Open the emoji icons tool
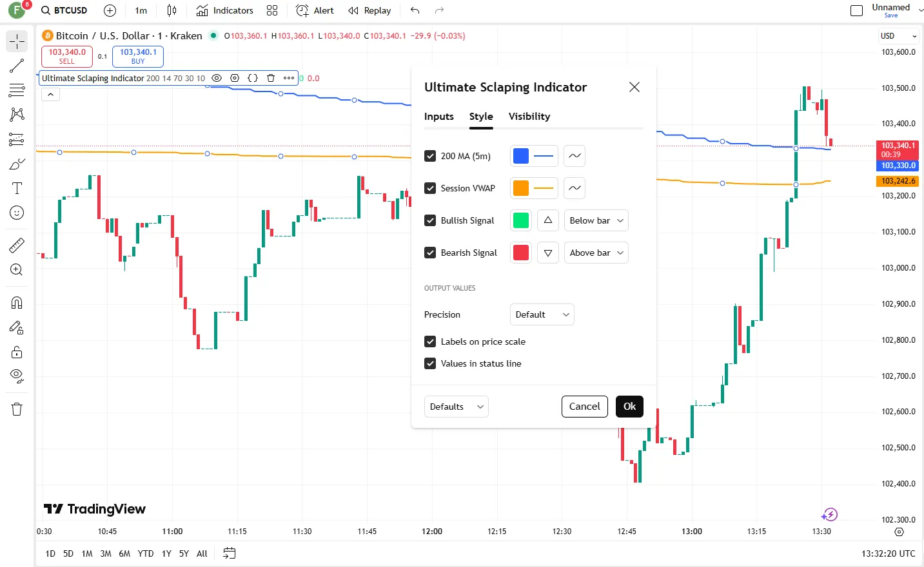 tap(17, 213)
